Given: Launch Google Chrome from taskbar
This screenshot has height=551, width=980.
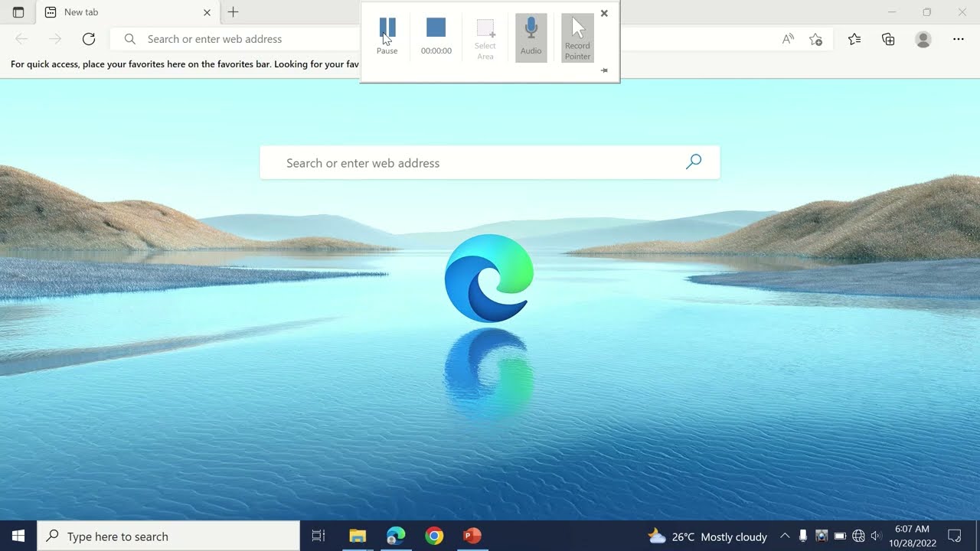Looking at the screenshot, I should [x=434, y=536].
